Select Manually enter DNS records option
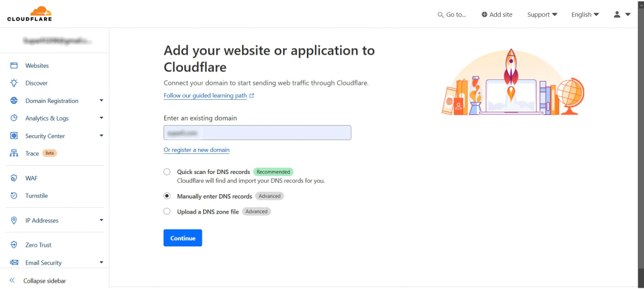644x289 pixels. pos(167,196)
